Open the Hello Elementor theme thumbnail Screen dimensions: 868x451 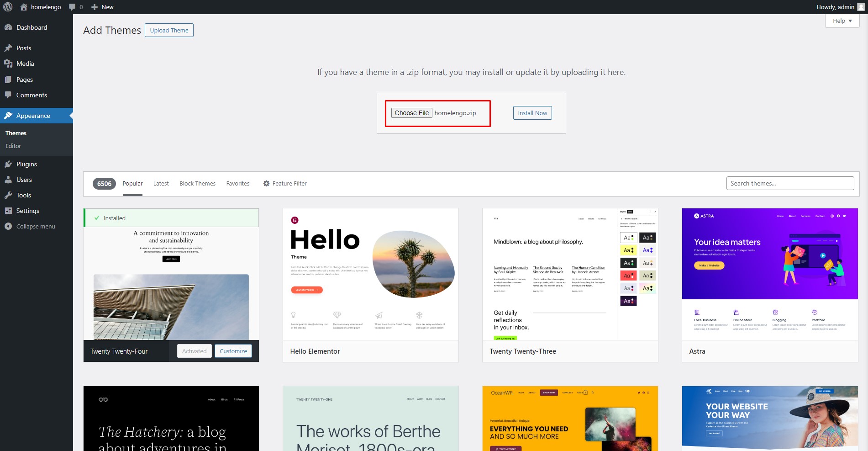pyautogui.click(x=371, y=274)
